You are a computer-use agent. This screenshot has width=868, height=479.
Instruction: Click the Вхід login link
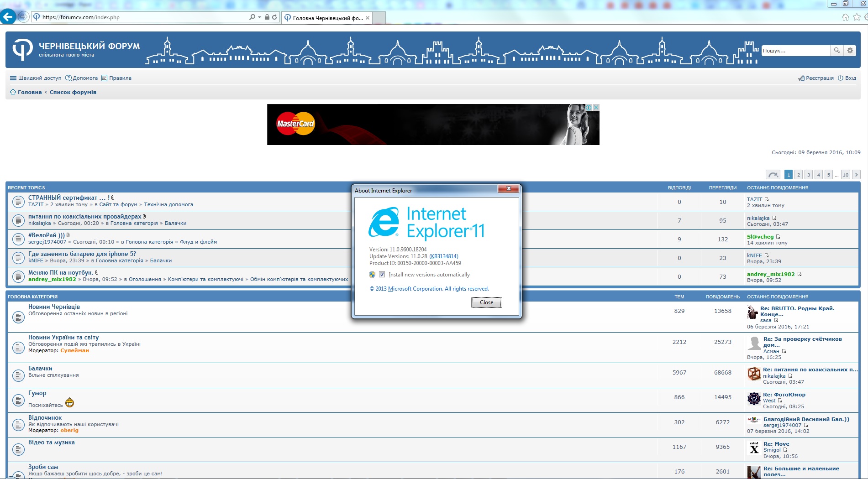[847, 78]
